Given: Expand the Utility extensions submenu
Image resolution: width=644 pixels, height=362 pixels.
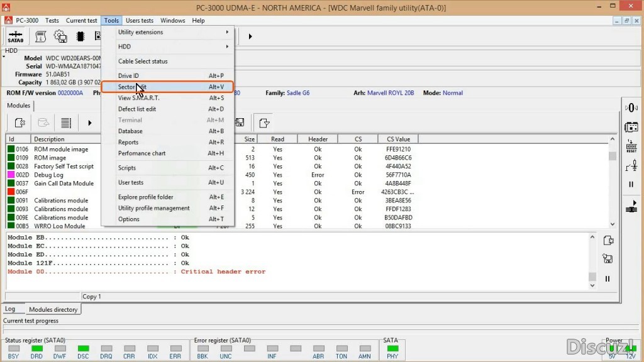Looking at the screenshot, I should pyautogui.click(x=167, y=32).
